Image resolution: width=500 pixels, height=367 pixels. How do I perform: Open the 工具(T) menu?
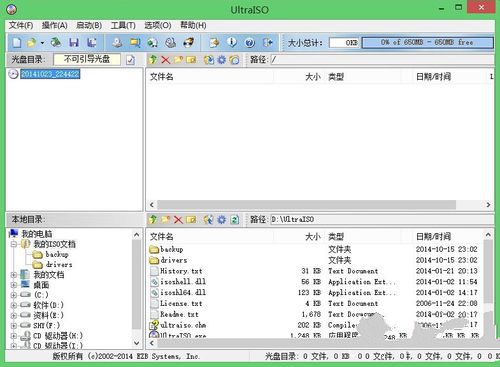point(123,25)
